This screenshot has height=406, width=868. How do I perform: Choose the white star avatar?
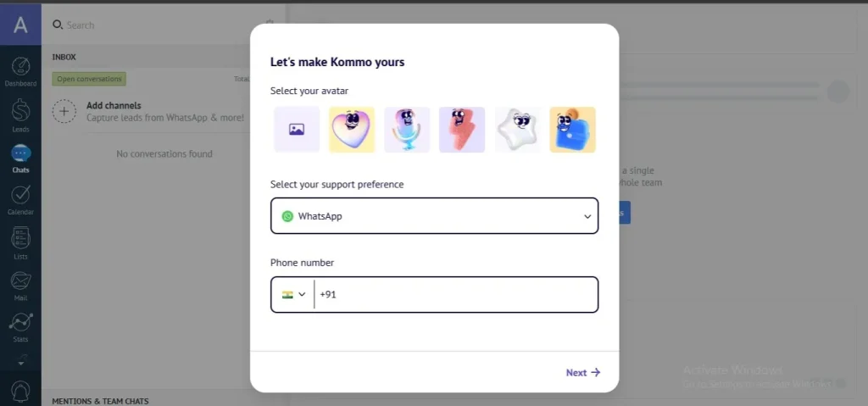coord(517,130)
